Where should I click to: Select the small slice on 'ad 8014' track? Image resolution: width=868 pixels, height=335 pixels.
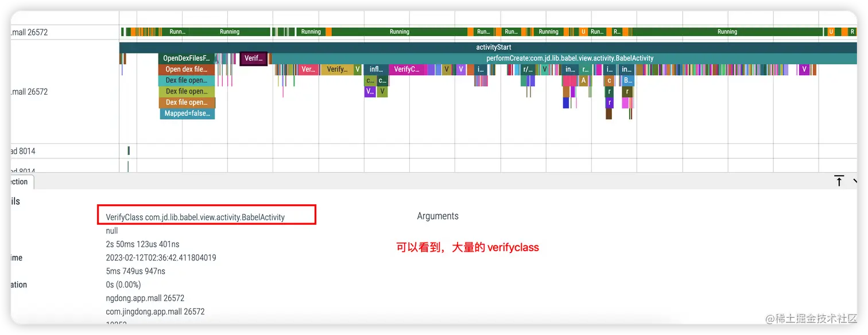pos(129,151)
